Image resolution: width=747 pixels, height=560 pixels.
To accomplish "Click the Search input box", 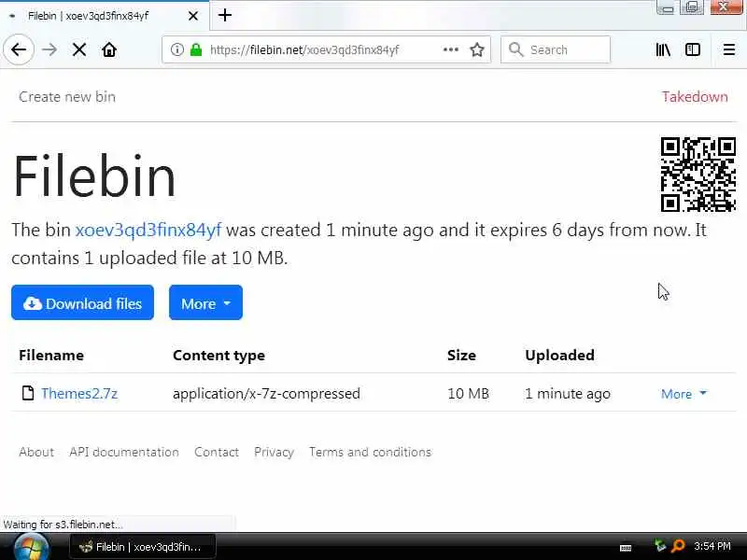I will click(556, 49).
